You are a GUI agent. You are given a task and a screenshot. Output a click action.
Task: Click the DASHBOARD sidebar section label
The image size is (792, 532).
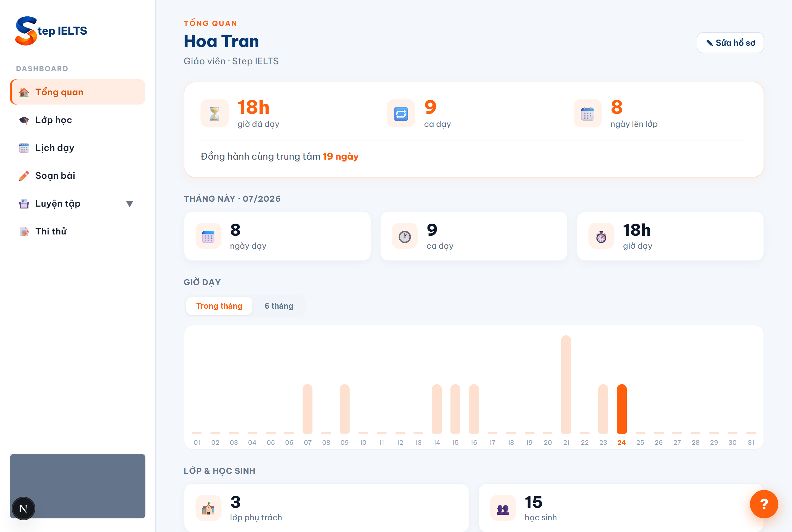pos(42,69)
